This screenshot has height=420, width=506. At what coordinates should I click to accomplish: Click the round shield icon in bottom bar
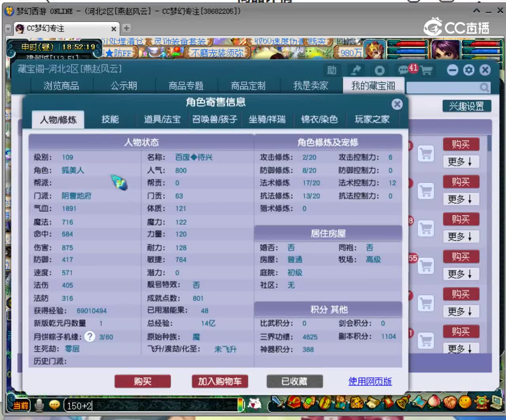[x=324, y=403]
